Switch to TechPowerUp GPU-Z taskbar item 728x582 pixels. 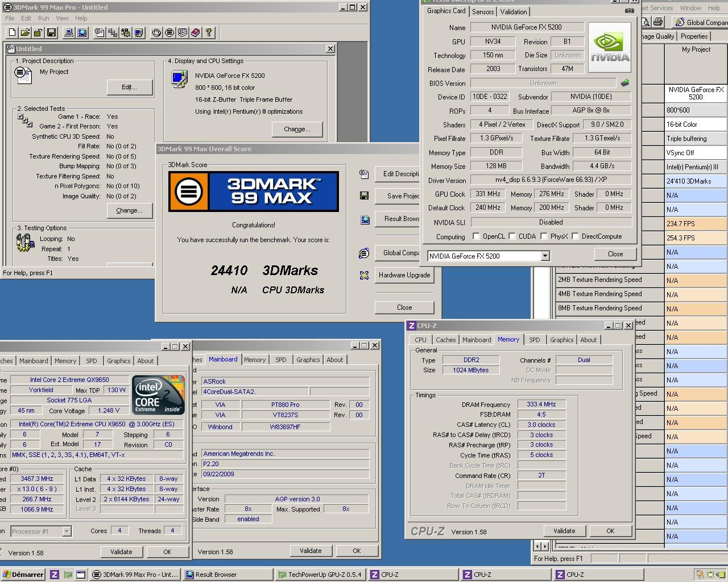click(x=320, y=575)
